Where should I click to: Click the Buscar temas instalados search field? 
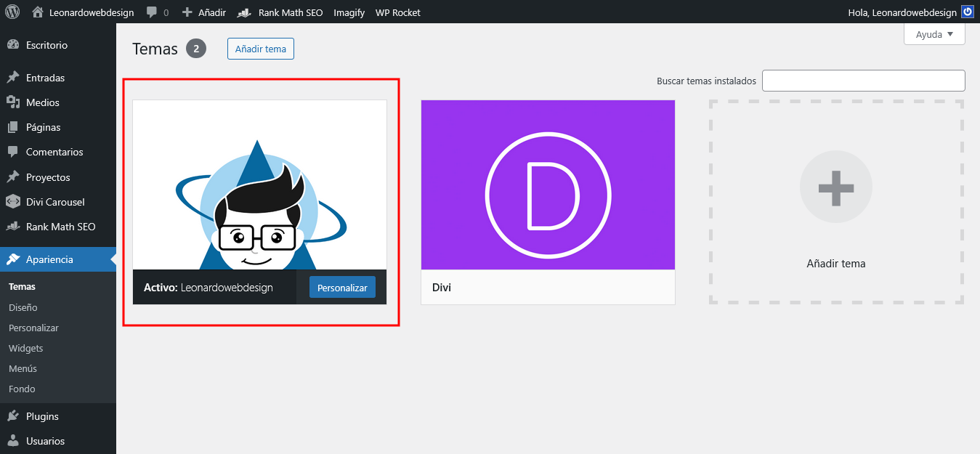(863, 81)
